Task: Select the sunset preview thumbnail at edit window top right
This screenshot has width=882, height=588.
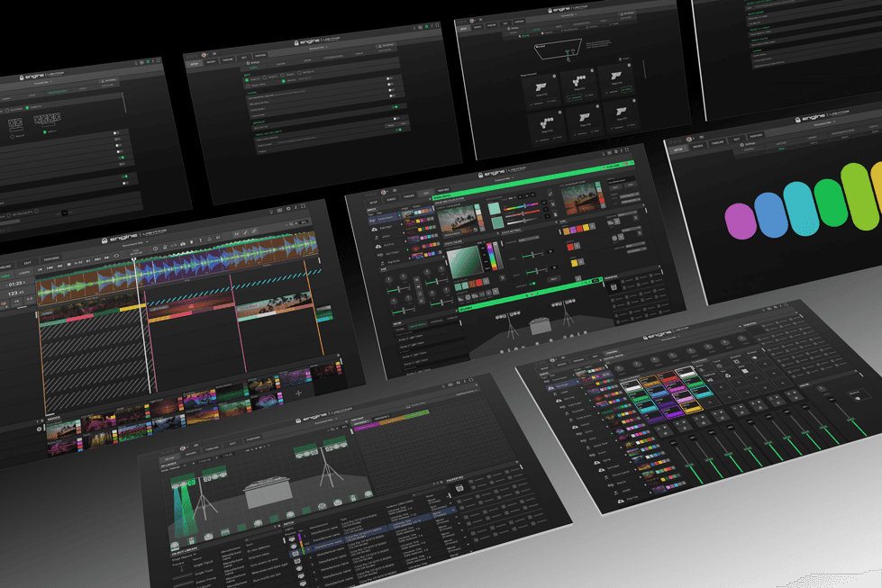Action: (581, 198)
